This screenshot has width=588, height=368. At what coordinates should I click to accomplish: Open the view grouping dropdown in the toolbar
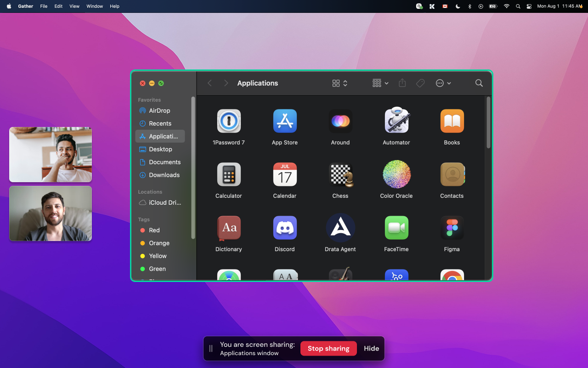pos(380,83)
